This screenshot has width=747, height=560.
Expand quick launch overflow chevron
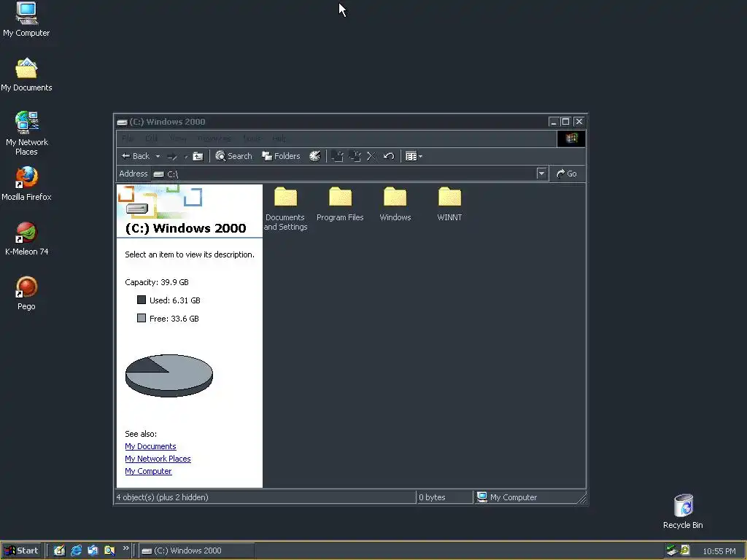click(125, 548)
